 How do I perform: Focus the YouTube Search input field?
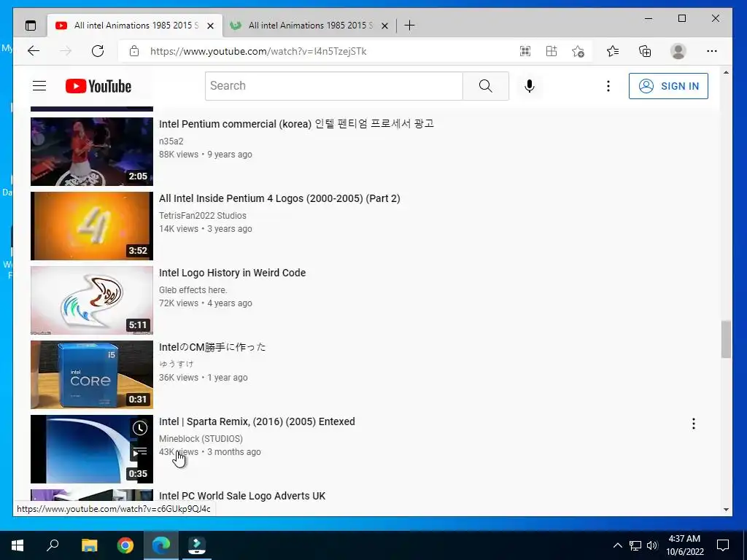click(x=334, y=86)
